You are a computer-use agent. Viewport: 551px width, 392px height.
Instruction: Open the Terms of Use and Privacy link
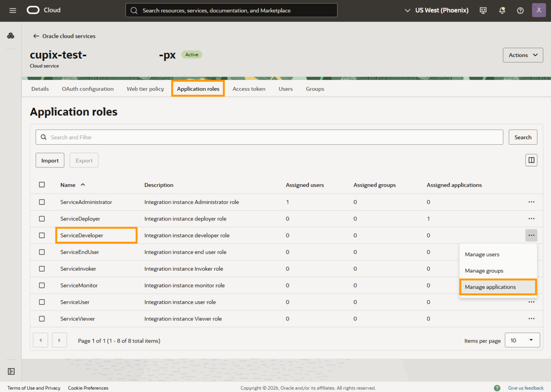[34, 388]
